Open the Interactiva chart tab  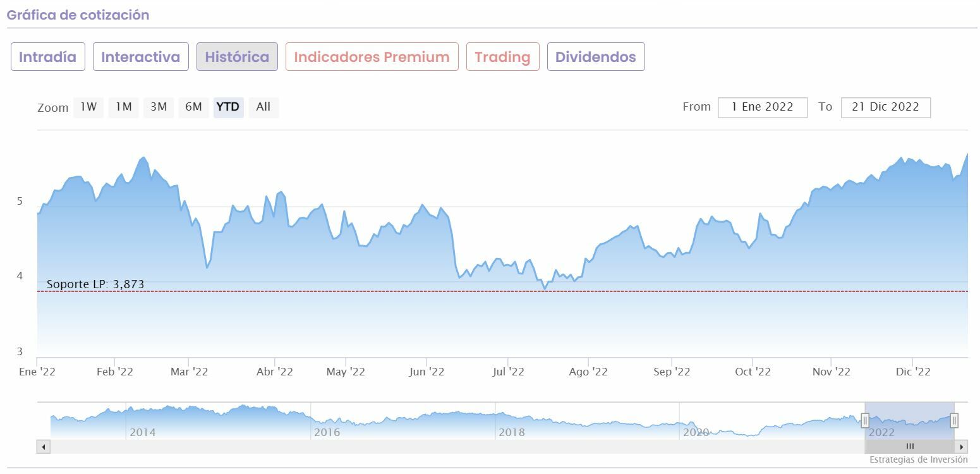(x=141, y=57)
